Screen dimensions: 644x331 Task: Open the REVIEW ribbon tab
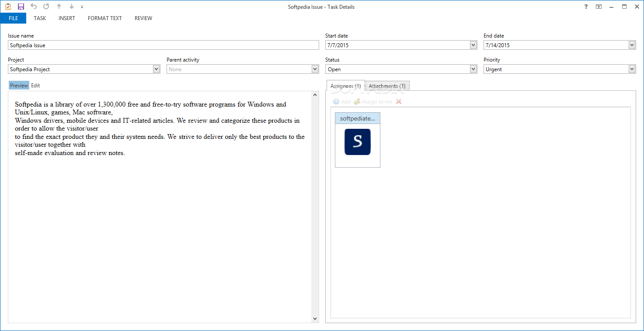click(x=143, y=18)
